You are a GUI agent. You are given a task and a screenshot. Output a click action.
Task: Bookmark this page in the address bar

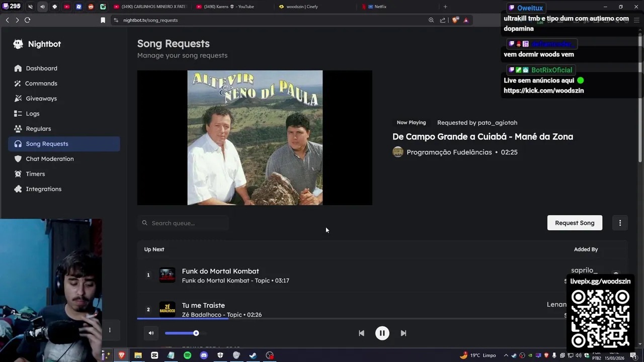(x=103, y=20)
